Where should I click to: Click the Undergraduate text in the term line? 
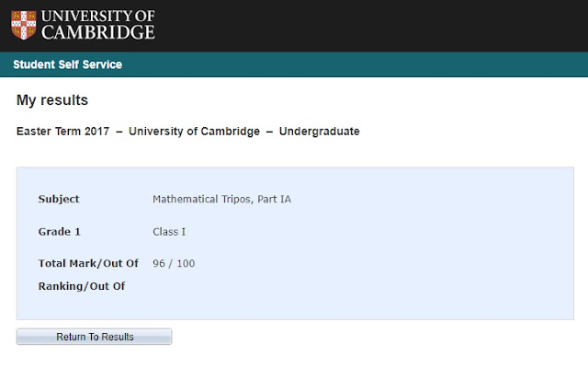pos(320,132)
